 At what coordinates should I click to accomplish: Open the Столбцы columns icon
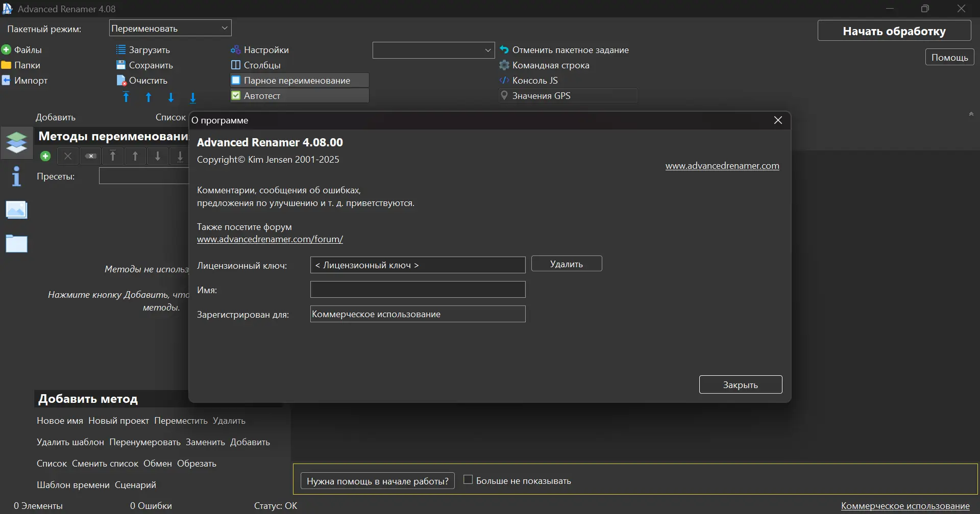[236, 65]
